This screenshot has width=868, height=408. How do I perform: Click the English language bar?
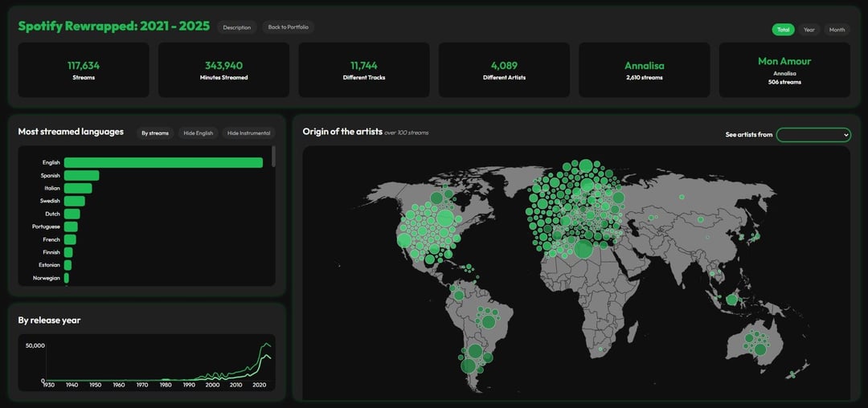tap(163, 163)
